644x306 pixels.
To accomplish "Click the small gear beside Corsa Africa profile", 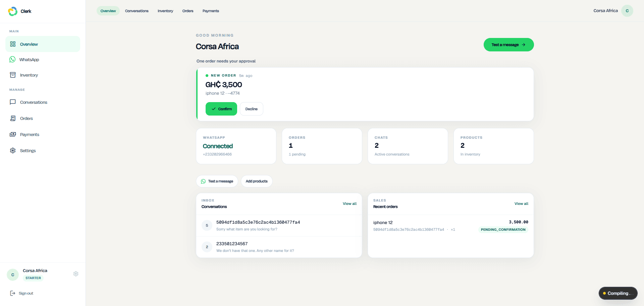I will [x=76, y=274].
